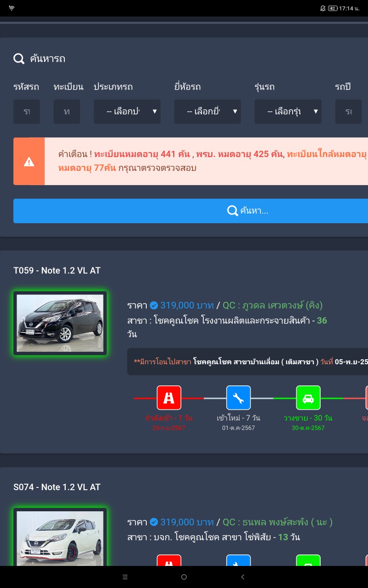Click the date 30-ต.ค-2567
368x588 pixels.
(x=308, y=428)
